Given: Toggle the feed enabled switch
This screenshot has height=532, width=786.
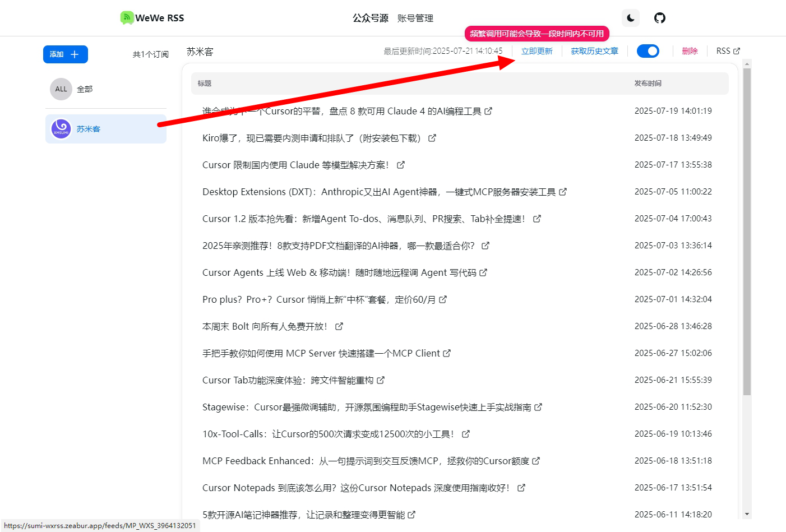Looking at the screenshot, I should pyautogui.click(x=648, y=51).
